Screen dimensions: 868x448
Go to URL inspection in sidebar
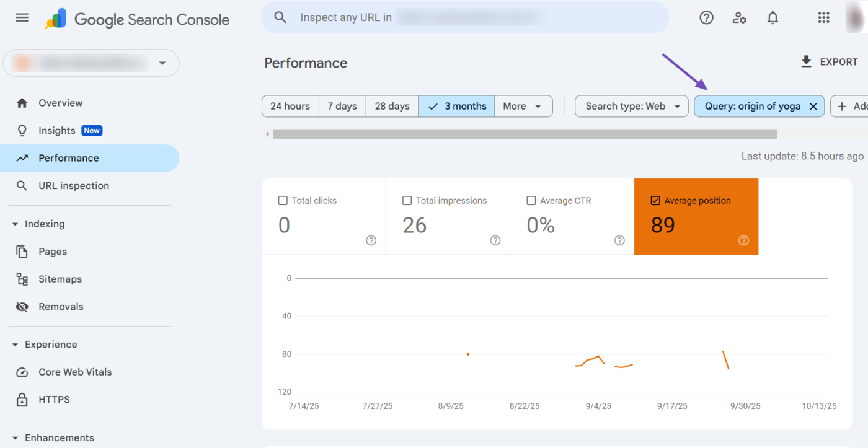point(73,186)
